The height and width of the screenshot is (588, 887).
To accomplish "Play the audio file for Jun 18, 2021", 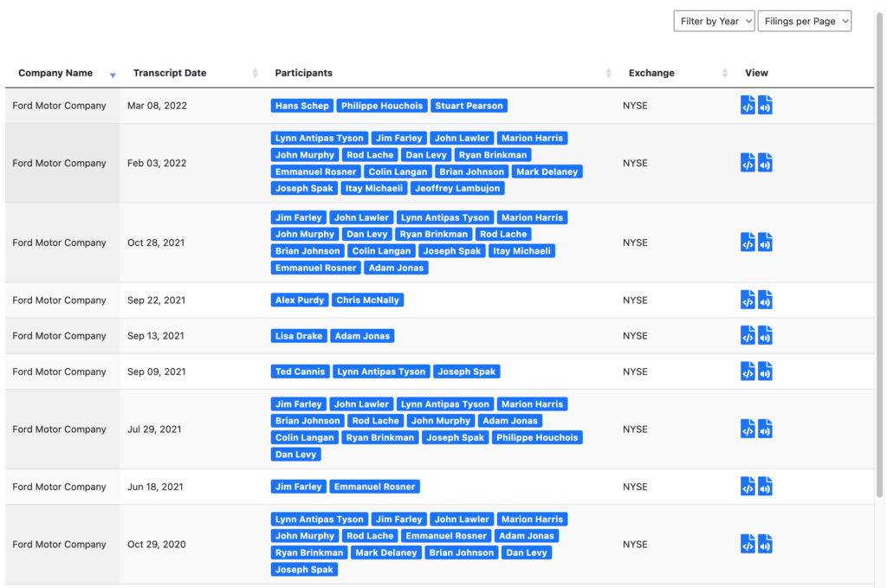I will coord(765,486).
